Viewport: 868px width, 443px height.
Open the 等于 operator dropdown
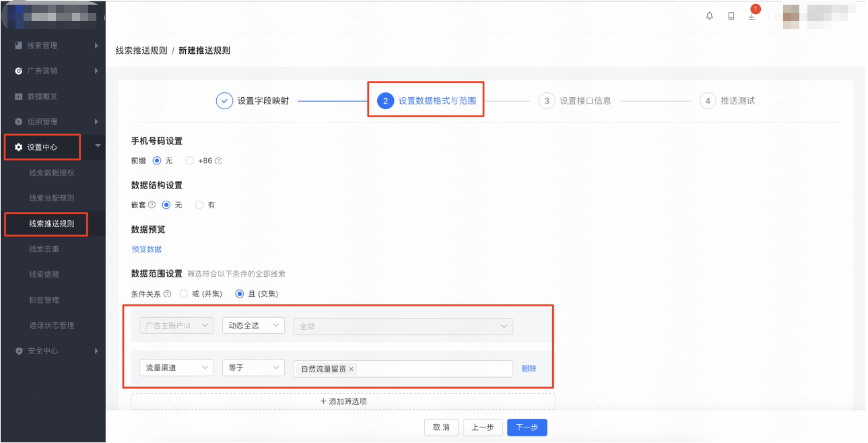(x=253, y=368)
